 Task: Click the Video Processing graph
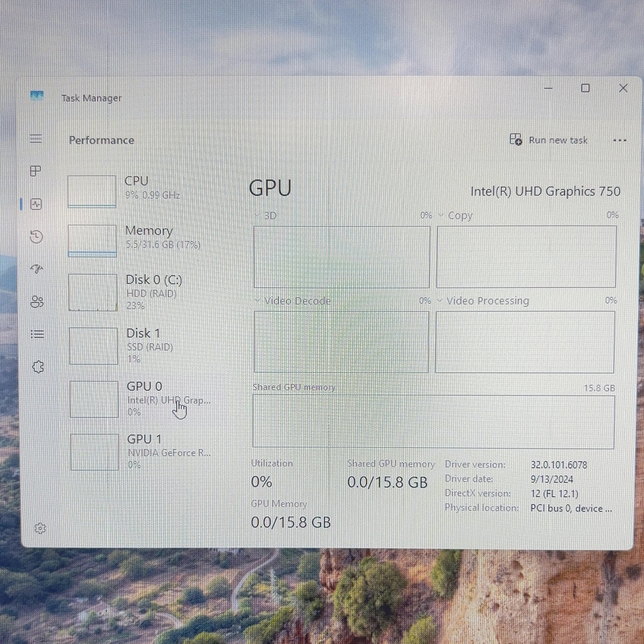tap(525, 341)
